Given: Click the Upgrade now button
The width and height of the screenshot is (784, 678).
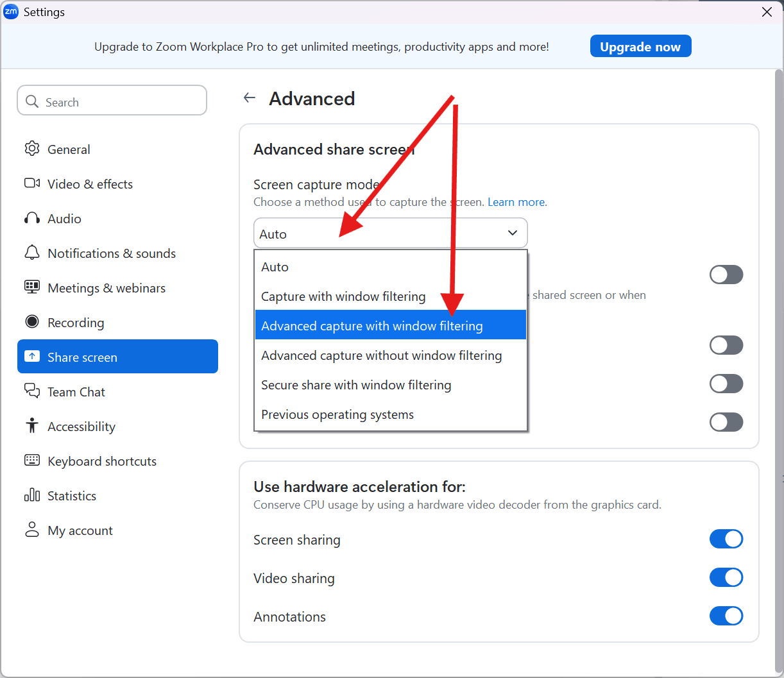Looking at the screenshot, I should pos(640,47).
